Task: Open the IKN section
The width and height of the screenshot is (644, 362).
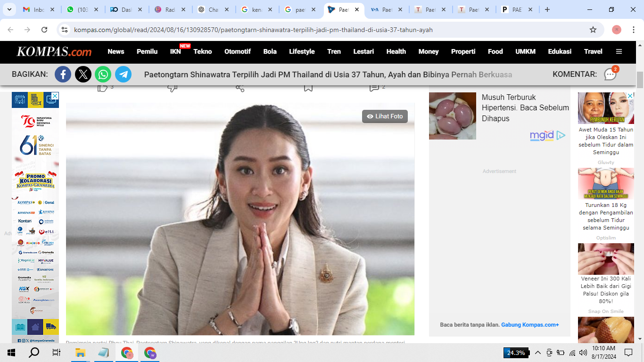Action: 175,51
